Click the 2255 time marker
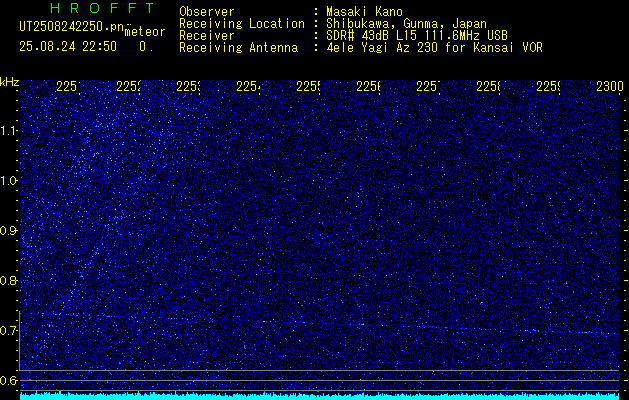 point(308,86)
